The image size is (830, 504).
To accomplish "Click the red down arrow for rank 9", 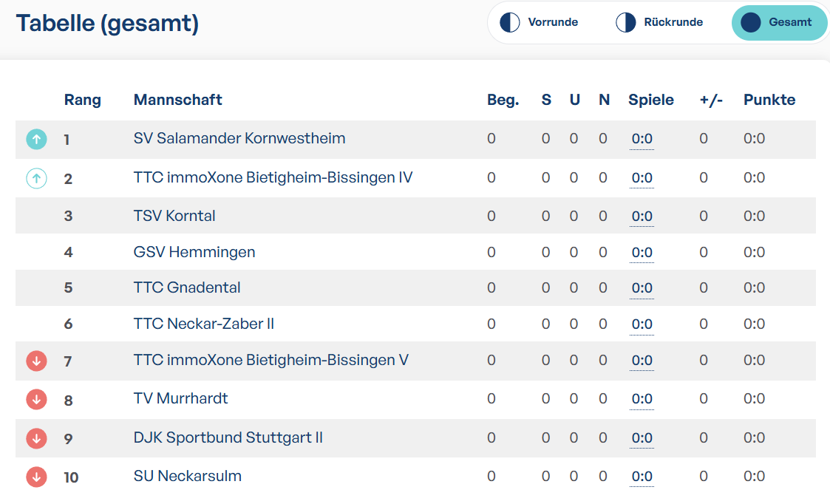I will coord(36,438).
